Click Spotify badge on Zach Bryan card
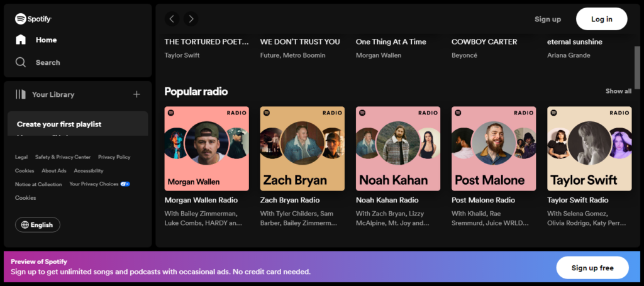644x286 pixels. (x=267, y=113)
